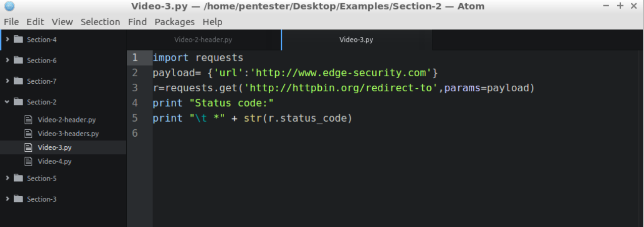This screenshot has width=644, height=227.
Task: Click the Video-4.py file icon
Action: [x=29, y=161]
